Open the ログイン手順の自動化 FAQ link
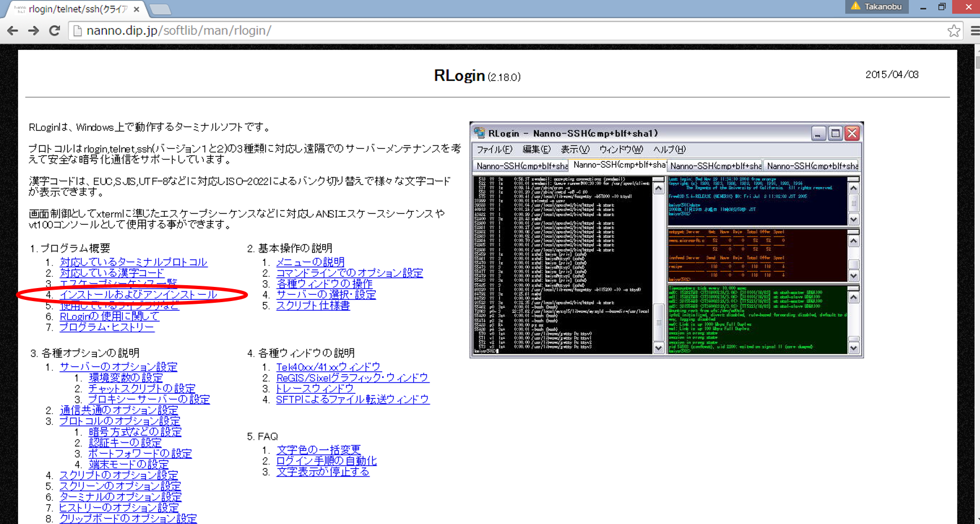 point(327,461)
